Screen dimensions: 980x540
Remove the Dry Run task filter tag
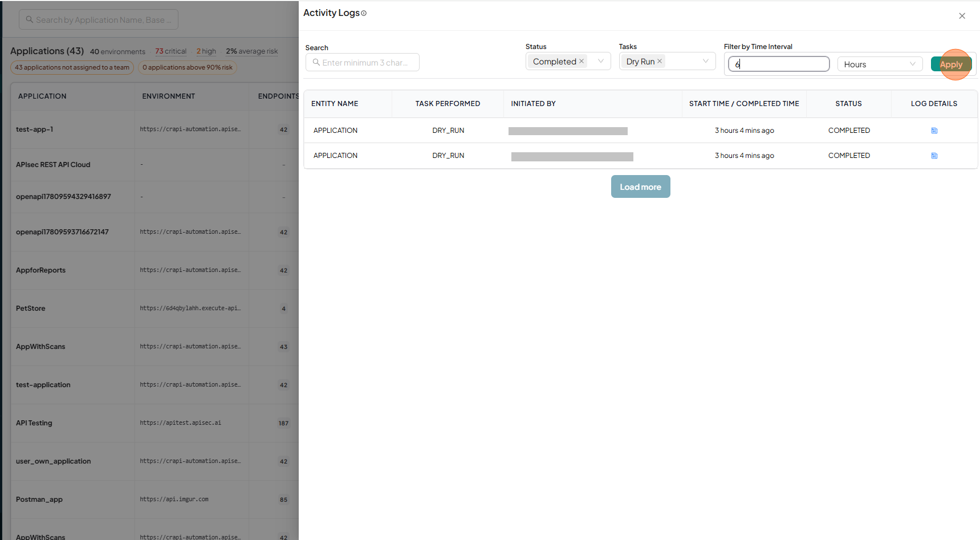coord(660,61)
